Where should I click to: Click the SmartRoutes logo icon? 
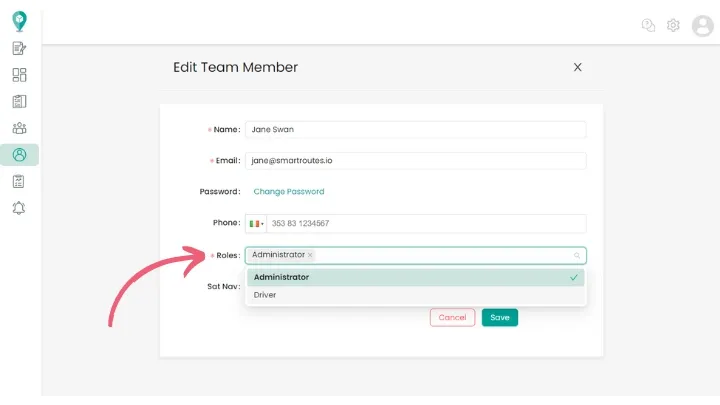(19, 21)
